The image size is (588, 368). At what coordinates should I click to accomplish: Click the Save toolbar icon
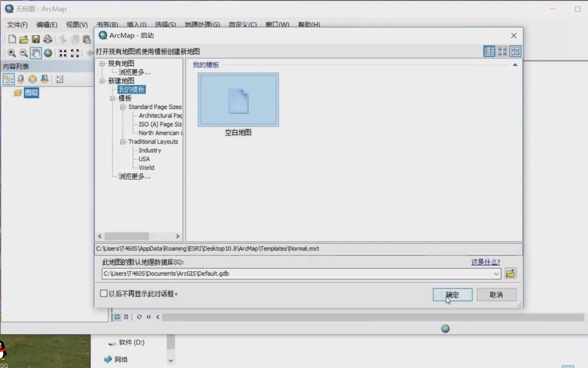pyautogui.click(x=36, y=39)
